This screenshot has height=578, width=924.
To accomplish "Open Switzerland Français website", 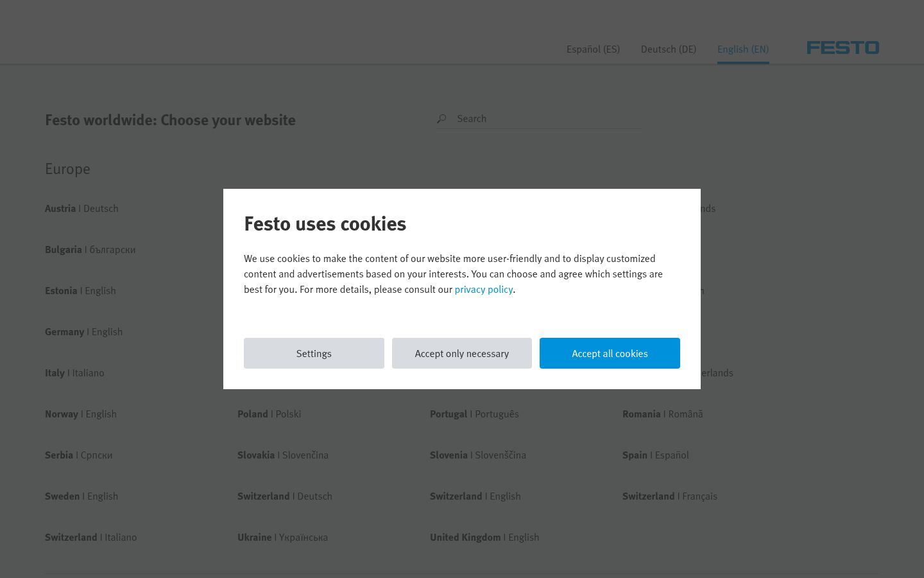I will click(670, 496).
